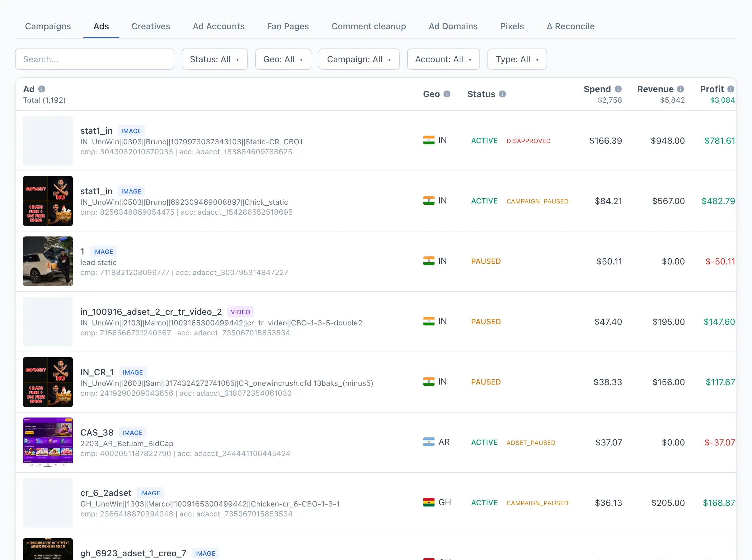
Task: Click India flag in Chick_static ad row
Action: [429, 201]
